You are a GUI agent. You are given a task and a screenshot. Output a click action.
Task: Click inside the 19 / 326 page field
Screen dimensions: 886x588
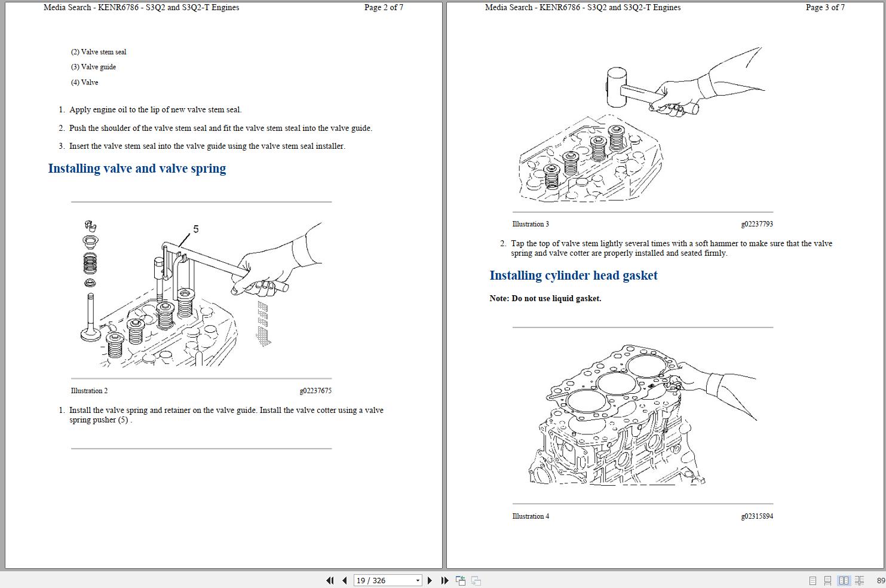tap(376, 580)
